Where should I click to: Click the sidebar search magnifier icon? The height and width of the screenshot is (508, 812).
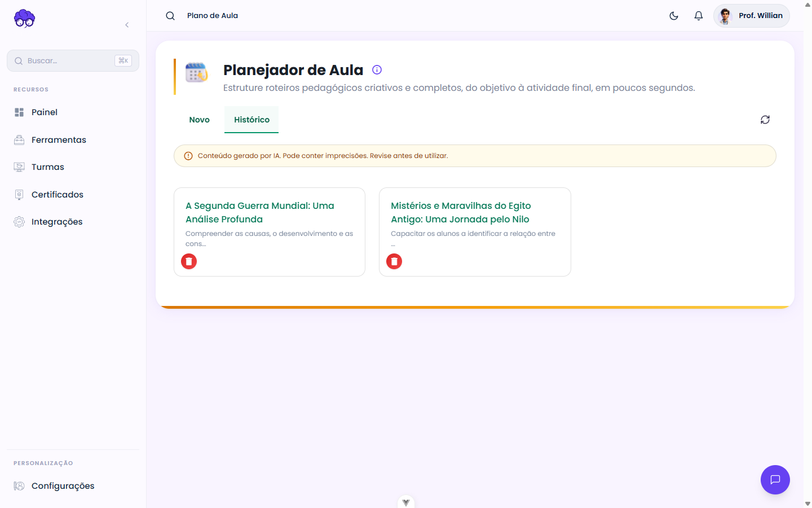click(x=19, y=61)
